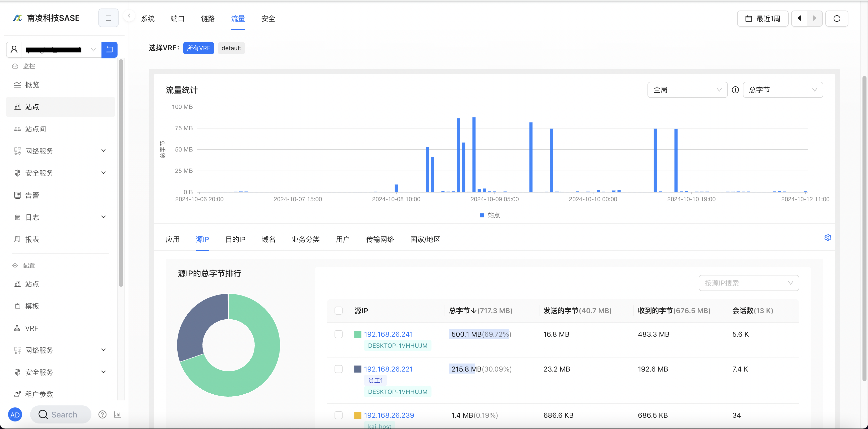Open the 总字节 metric dropdown
This screenshot has height=429, width=868.
783,90
